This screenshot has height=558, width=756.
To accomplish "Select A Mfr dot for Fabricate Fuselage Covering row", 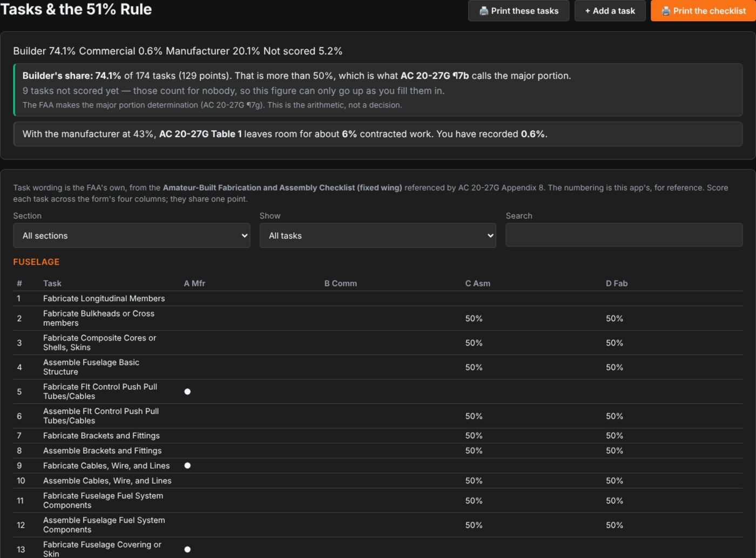I will (187, 549).
